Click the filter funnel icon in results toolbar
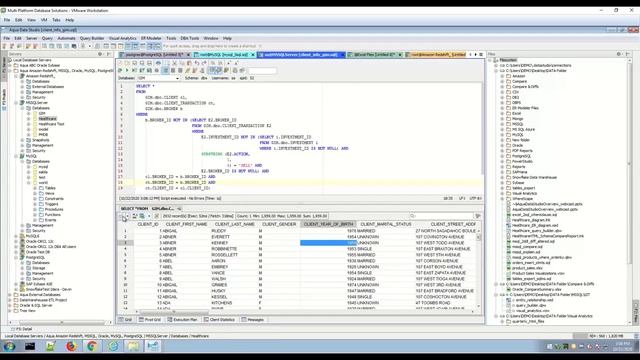 pos(478,216)
